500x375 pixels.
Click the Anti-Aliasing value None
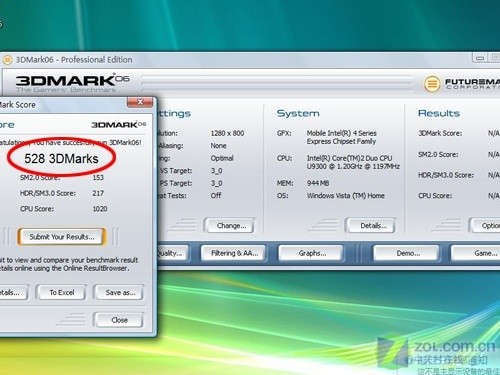(x=218, y=146)
